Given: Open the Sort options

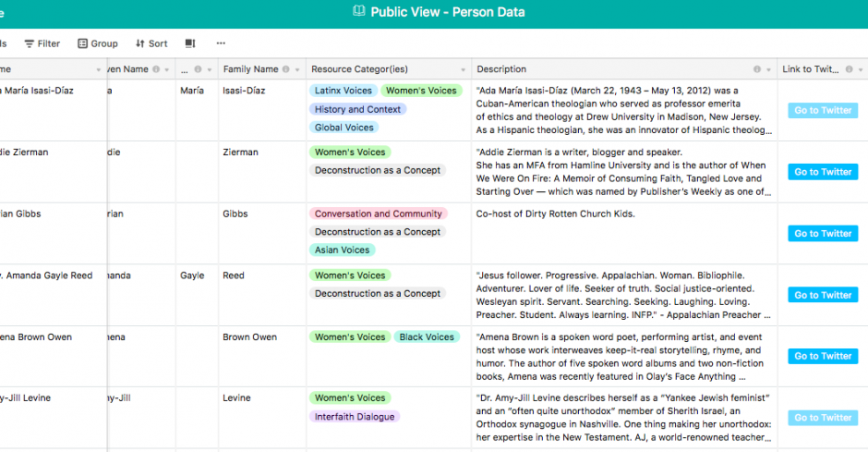Looking at the screenshot, I should point(151,43).
